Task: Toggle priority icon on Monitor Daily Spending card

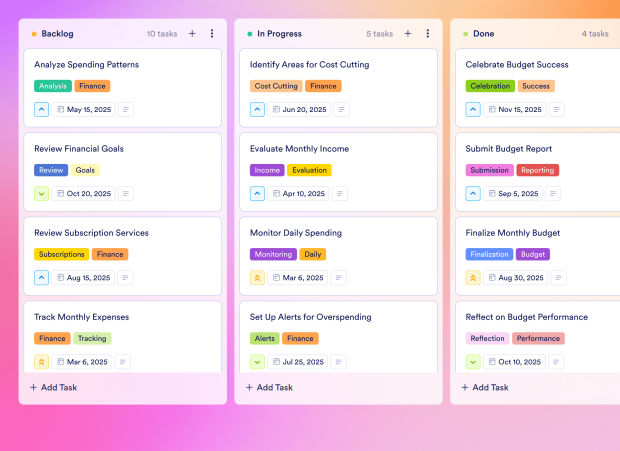Action: [x=257, y=277]
